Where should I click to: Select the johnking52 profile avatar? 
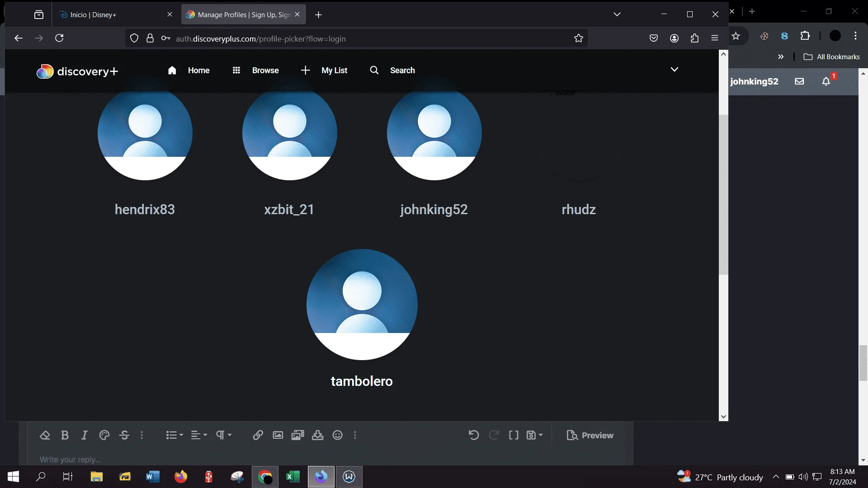[434, 133]
